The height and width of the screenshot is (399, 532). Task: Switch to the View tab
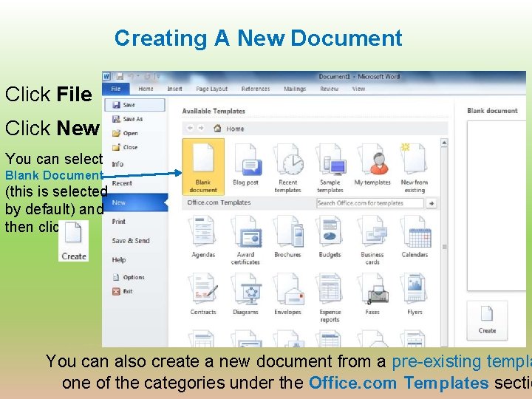[x=358, y=89]
